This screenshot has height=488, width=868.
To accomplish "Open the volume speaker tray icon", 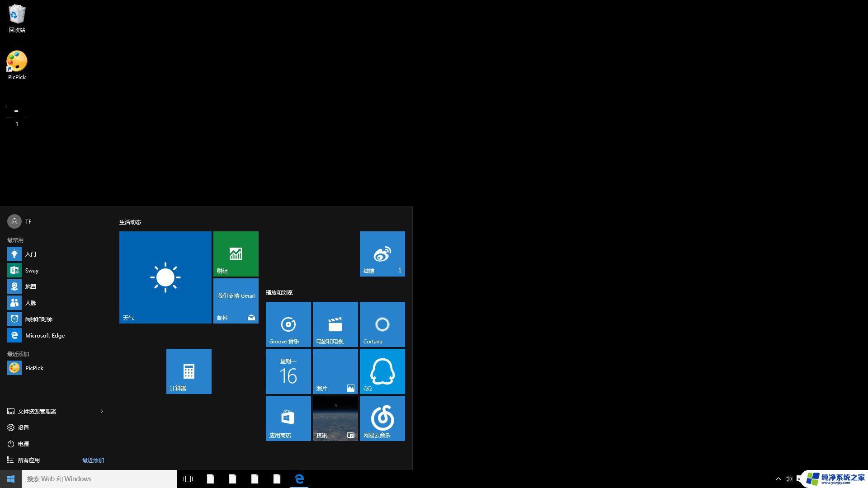I will [x=789, y=479].
